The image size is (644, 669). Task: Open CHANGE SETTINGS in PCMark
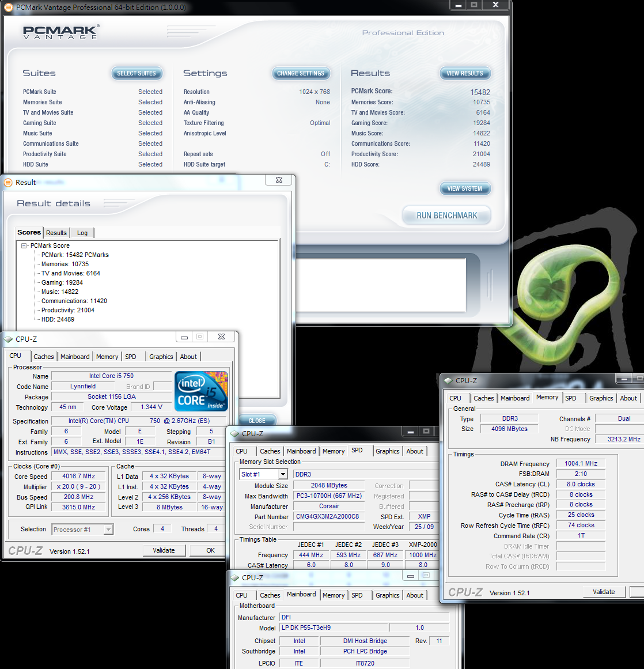tap(300, 73)
